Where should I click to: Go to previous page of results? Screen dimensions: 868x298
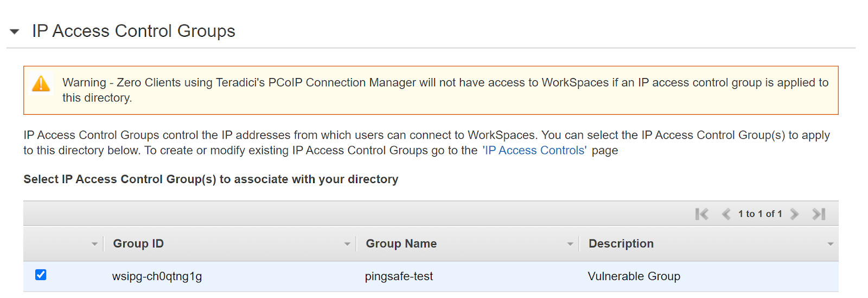click(x=726, y=214)
